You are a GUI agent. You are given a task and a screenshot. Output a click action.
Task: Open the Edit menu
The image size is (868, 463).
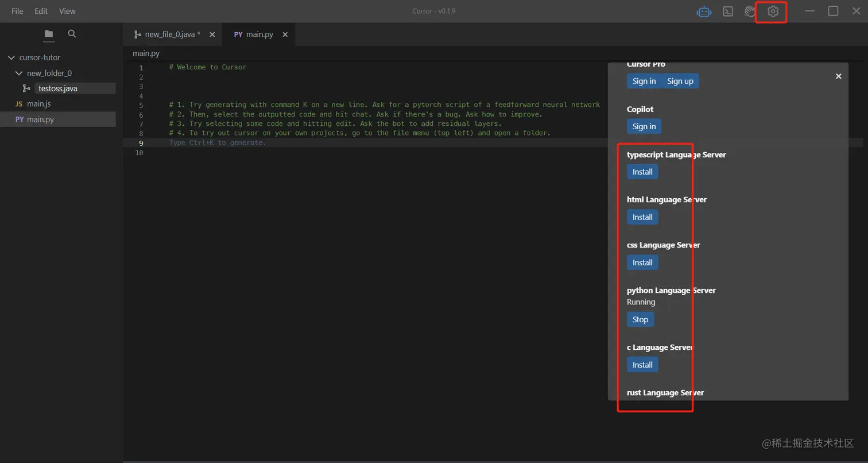point(41,11)
